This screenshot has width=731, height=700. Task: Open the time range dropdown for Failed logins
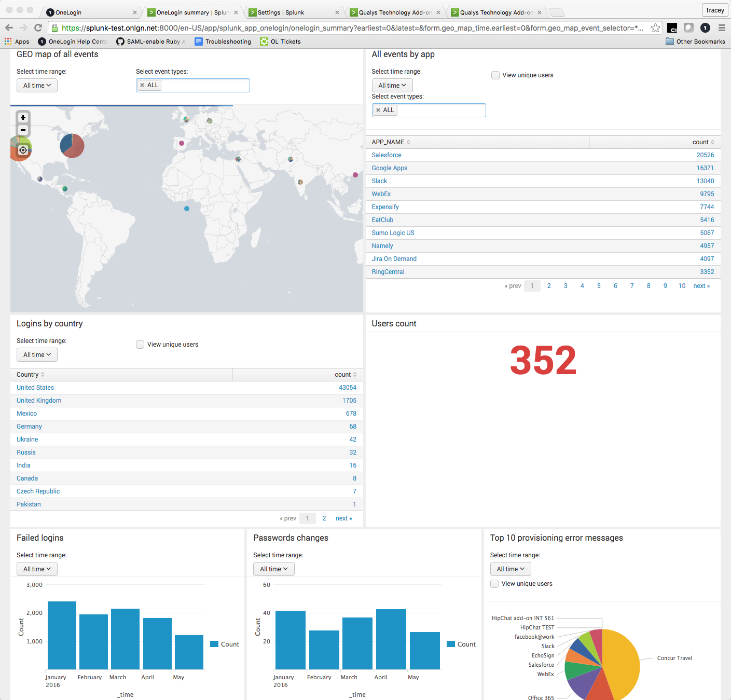(x=37, y=569)
